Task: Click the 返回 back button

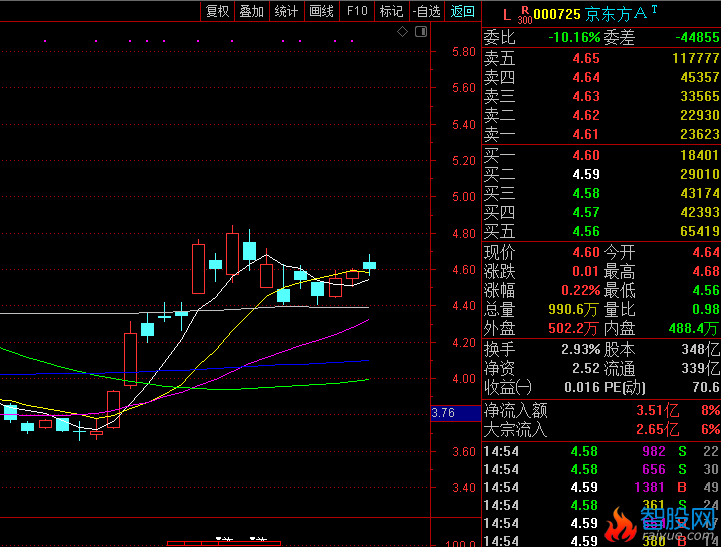Action: tap(463, 11)
